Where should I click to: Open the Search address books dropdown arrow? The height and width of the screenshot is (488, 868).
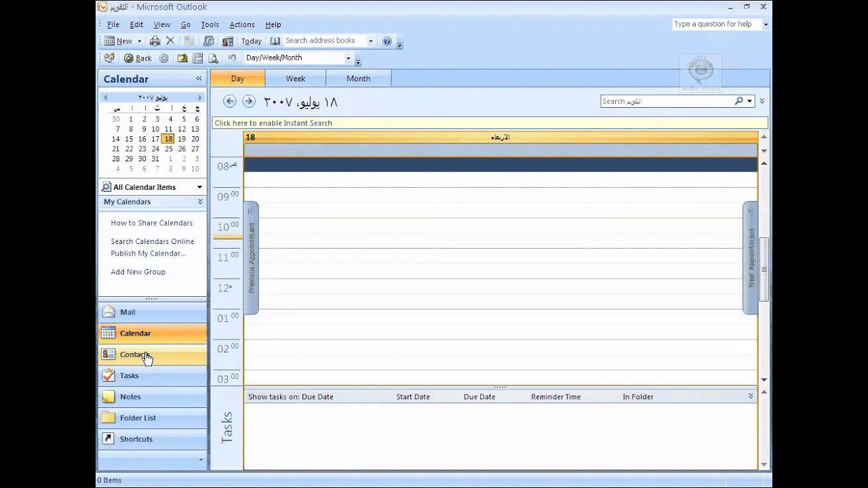371,41
